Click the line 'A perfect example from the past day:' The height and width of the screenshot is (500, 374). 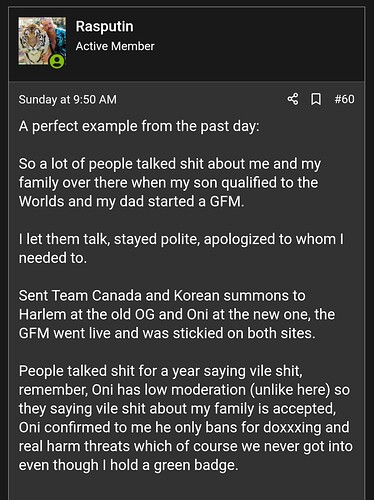139,126
